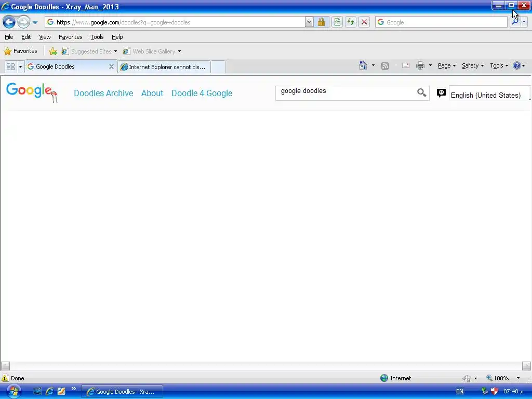Click the address bar URL field
The height and width of the screenshot is (399, 532).
pos(175,22)
